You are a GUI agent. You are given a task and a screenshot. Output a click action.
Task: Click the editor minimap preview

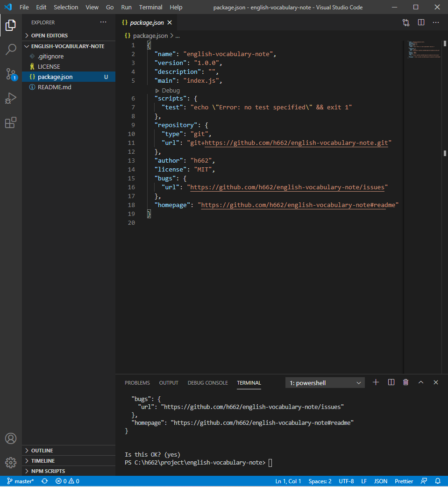pos(424,50)
